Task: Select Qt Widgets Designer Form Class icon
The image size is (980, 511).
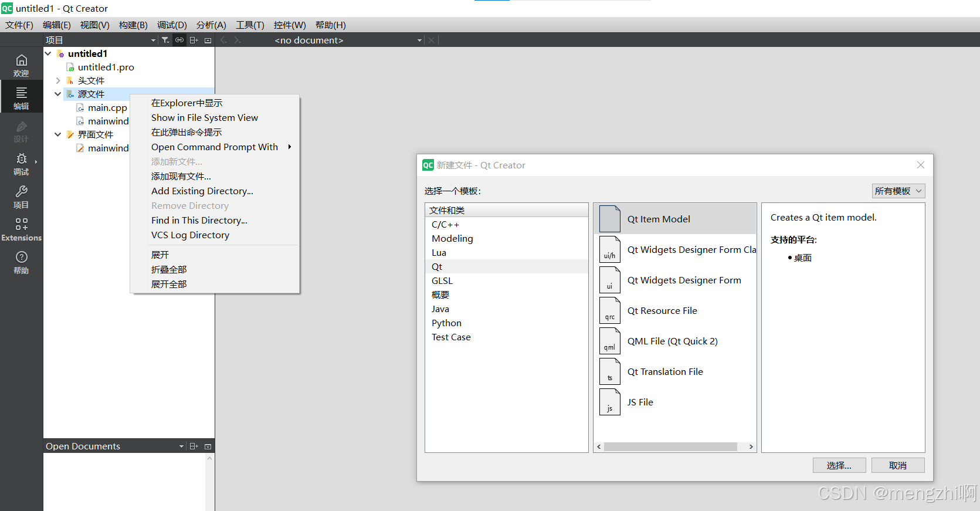Action: [x=610, y=249]
